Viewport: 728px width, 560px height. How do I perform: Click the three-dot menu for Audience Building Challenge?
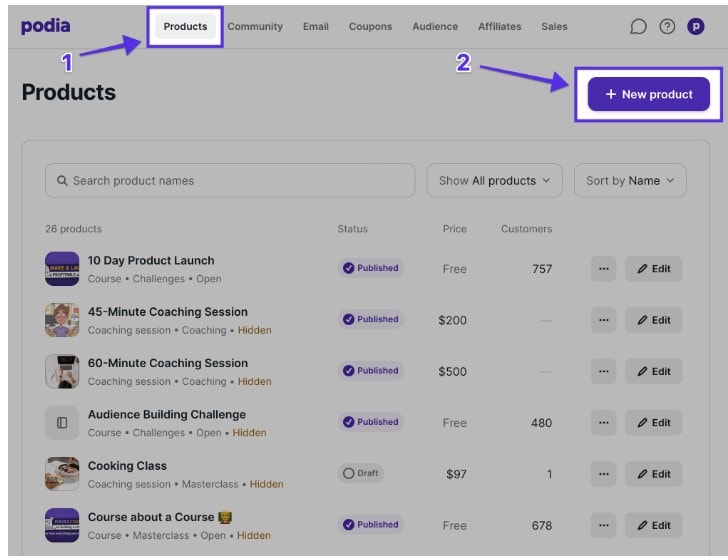(603, 423)
